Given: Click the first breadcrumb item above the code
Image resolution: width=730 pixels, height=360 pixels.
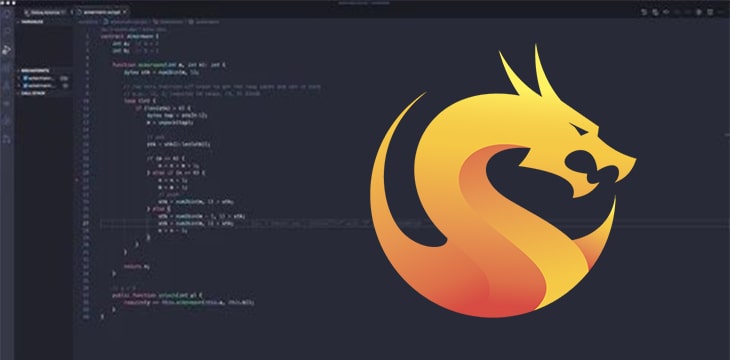Looking at the screenshot, I should (x=88, y=22).
